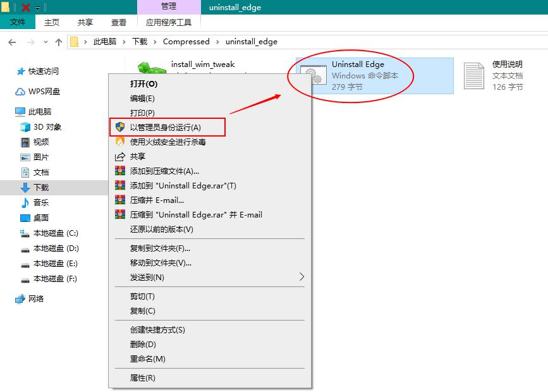548x392 pixels.
Task: Click WinRAR icon beside 压缩并 E-mail...
Action: [x=120, y=200]
